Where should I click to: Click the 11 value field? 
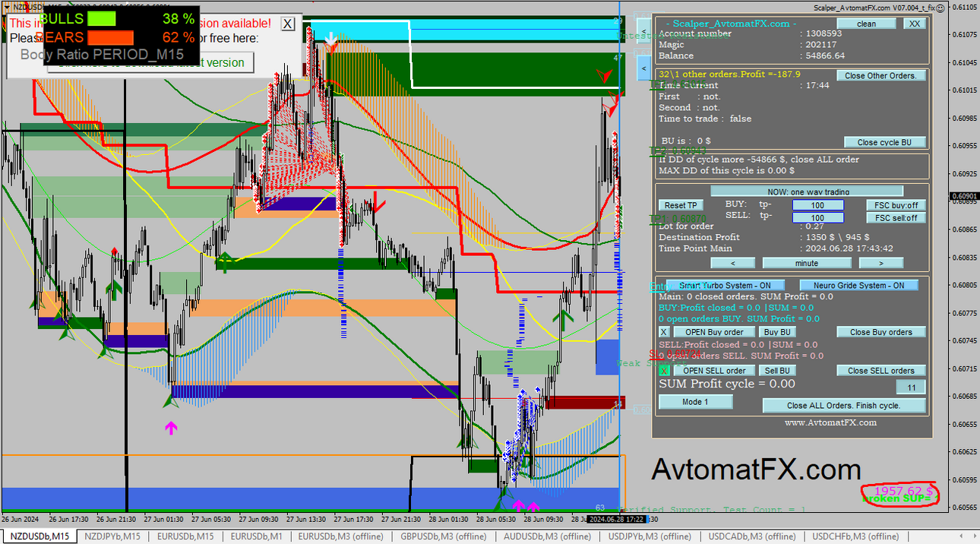pos(911,387)
